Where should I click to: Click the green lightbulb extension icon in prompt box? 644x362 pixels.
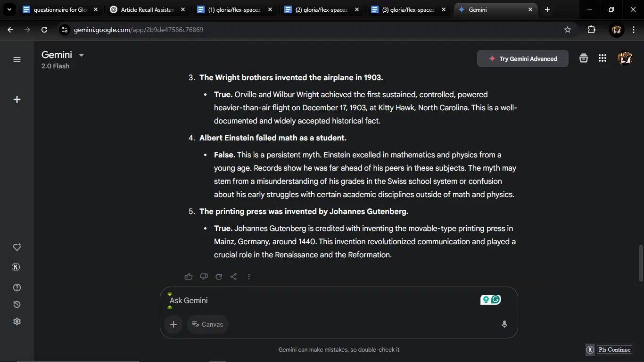[486, 299]
